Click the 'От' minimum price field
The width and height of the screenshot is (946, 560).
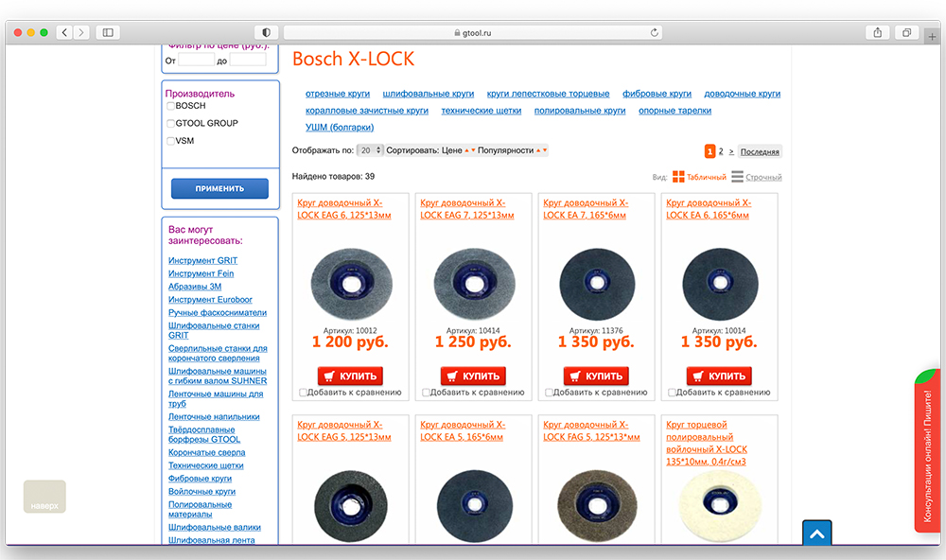coord(196,60)
